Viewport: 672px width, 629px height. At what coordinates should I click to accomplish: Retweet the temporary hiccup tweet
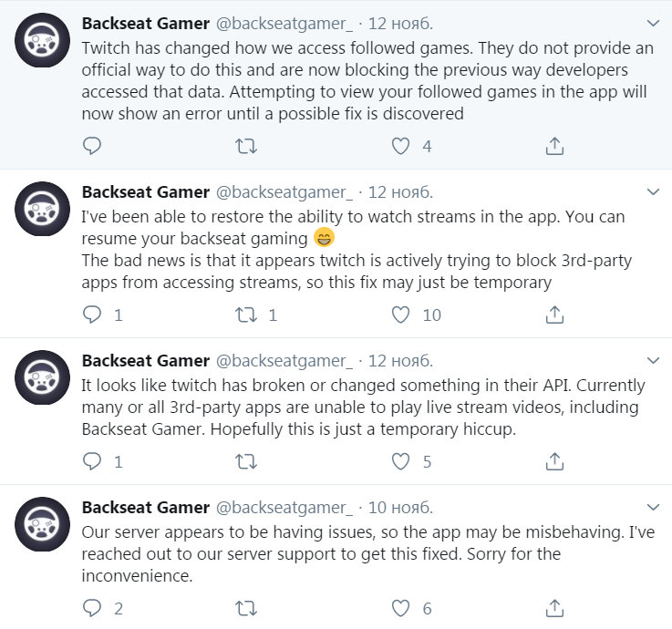(246, 461)
